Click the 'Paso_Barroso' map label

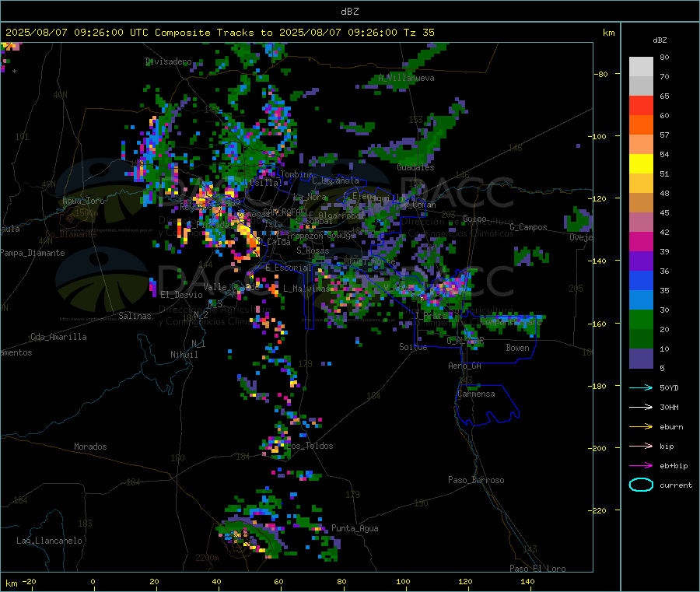click(476, 480)
